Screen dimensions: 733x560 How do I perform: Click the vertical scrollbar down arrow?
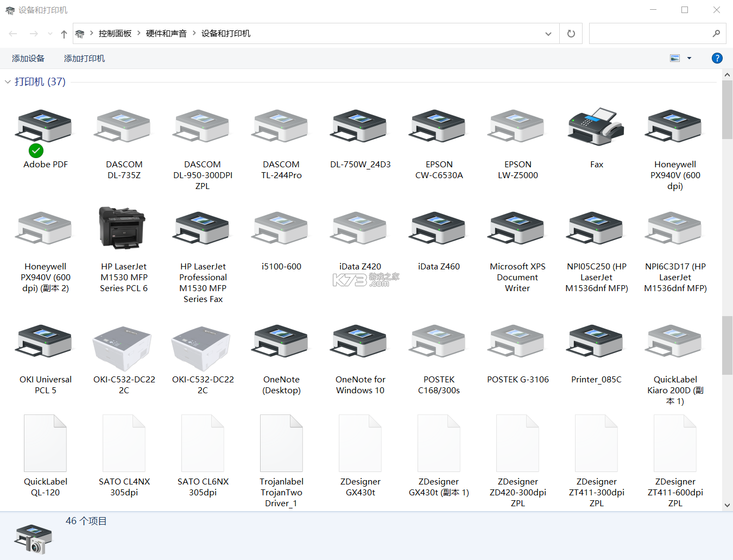pos(727,505)
